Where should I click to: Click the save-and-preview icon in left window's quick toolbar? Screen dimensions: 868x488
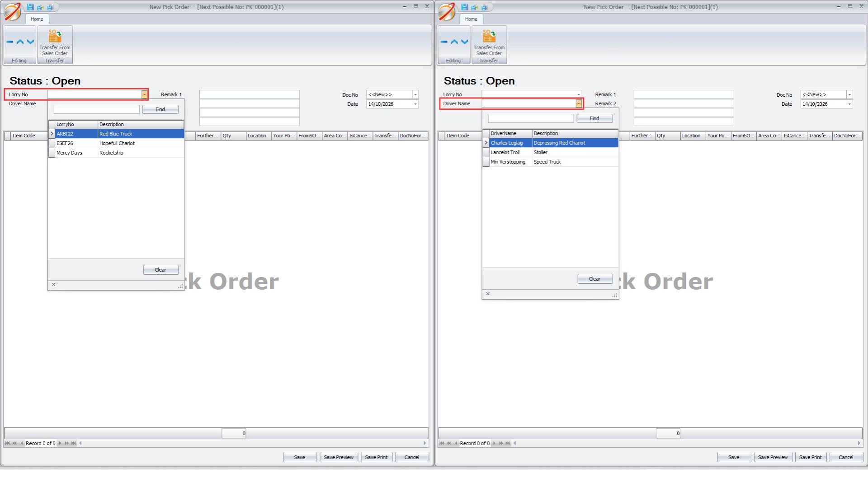tap(40, 7)
